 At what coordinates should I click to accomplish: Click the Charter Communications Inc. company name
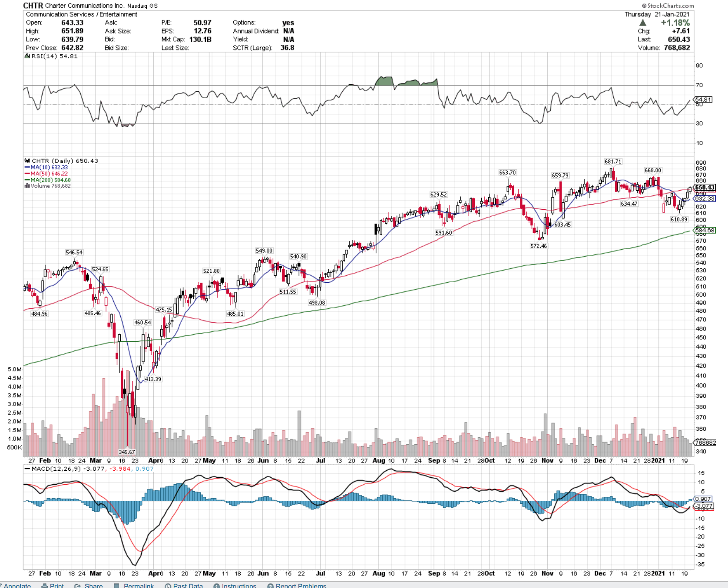click(x=86, y=6)
